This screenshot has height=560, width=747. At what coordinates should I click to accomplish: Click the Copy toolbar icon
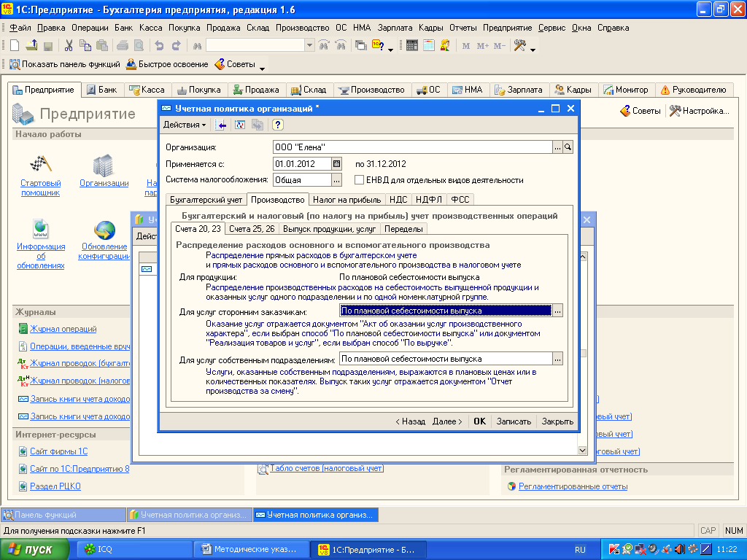[x=85, y=46]
